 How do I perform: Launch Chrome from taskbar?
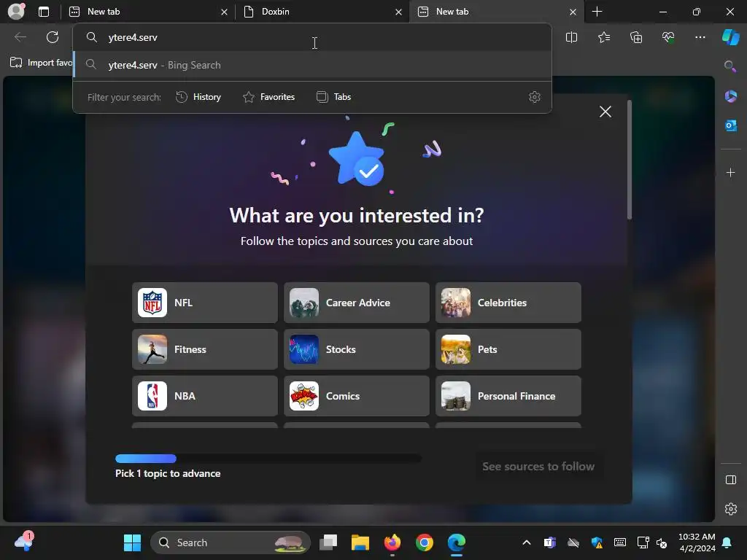pos(424,542)
